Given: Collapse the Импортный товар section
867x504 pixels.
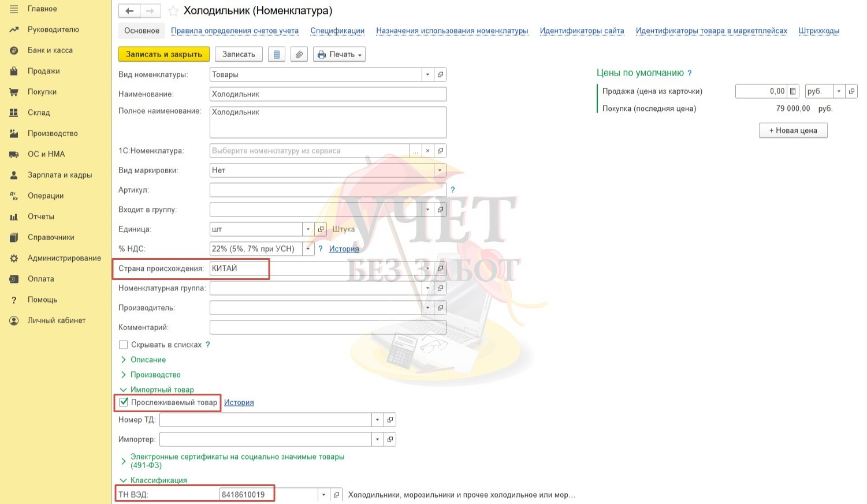Looking at the screenshot, I should (124, 390).
